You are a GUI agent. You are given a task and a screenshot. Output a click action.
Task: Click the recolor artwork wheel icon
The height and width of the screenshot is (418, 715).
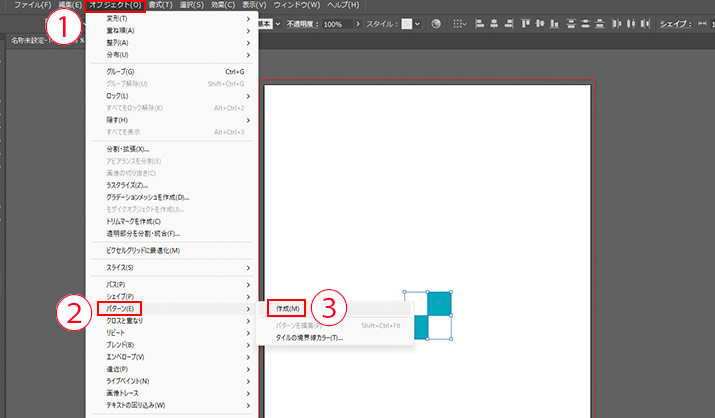coord(436,23)
